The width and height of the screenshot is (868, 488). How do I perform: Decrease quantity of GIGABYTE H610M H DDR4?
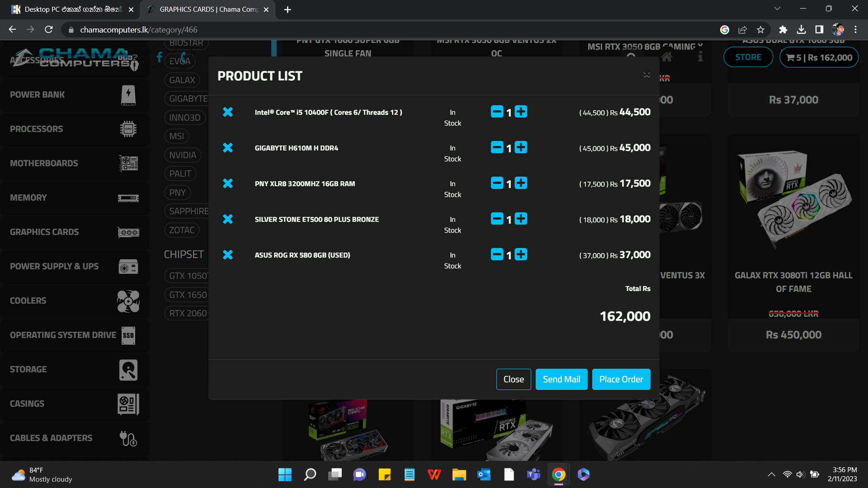[497, 147]
